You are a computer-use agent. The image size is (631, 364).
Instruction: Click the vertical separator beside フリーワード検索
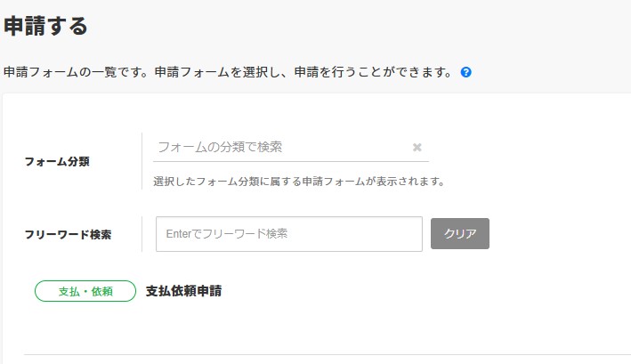click(142, 234)
